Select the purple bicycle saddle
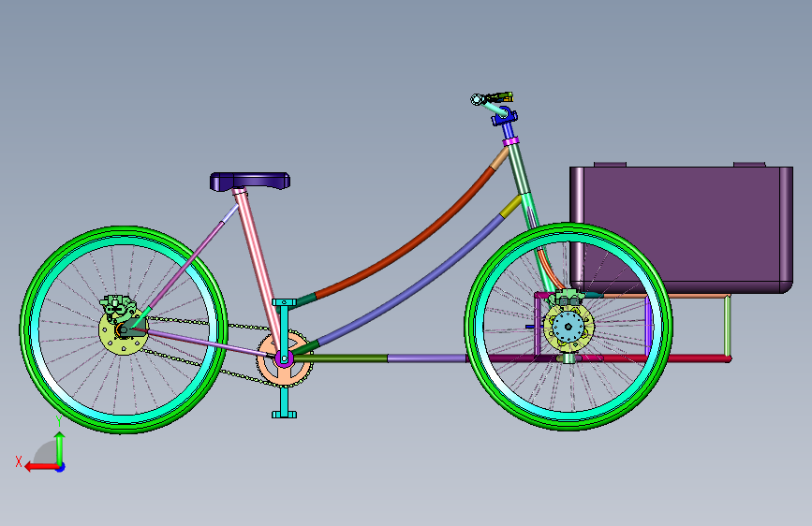This screenshot has height=526, width=812. (x=250, y=182)
